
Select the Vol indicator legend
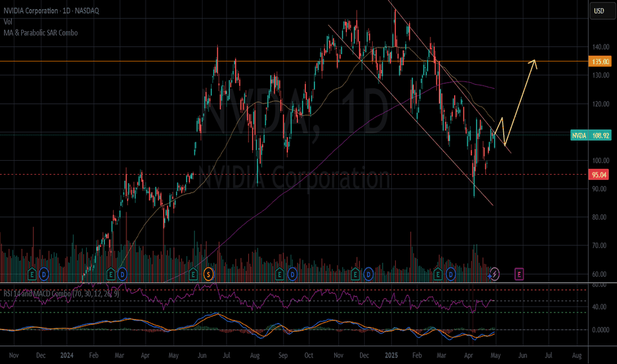[x=8, y=22]
